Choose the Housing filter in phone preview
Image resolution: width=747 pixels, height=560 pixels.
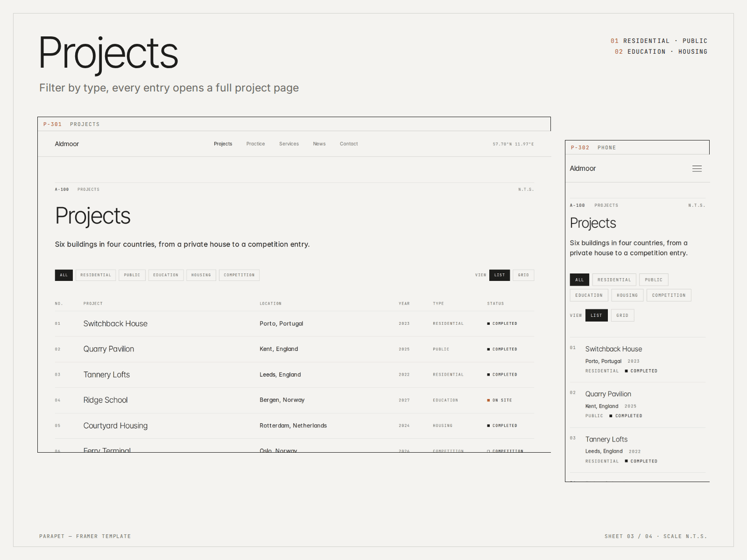pyautogui.click(x=627, y=295)
